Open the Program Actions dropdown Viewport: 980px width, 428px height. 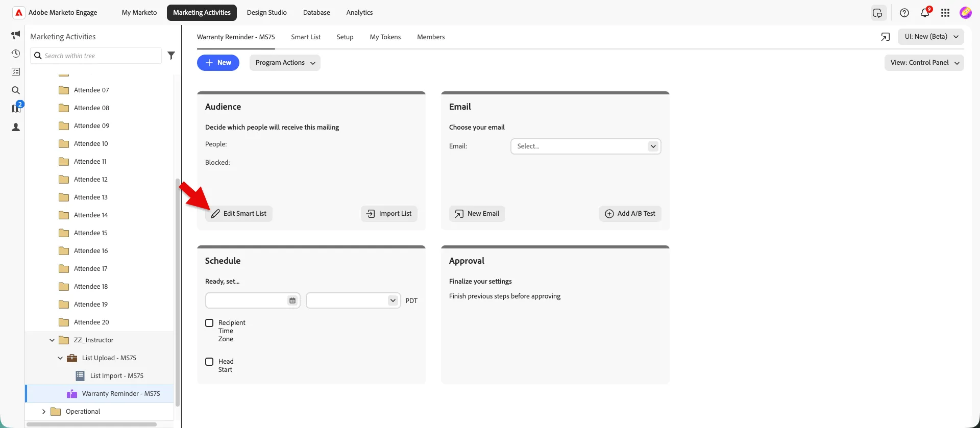285,63
